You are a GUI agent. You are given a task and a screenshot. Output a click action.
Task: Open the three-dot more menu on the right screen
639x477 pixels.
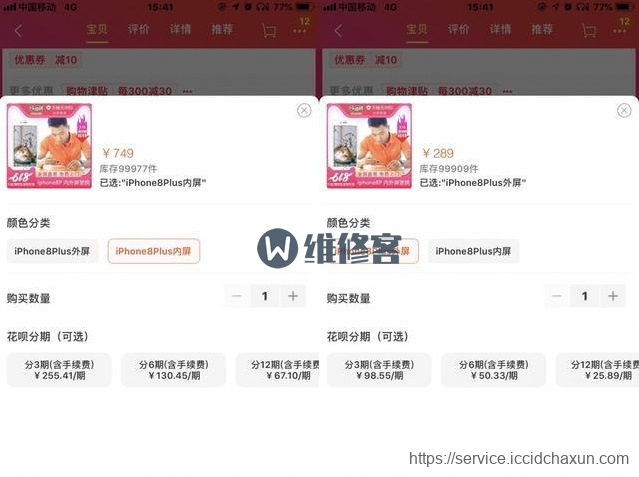point(619,31)
